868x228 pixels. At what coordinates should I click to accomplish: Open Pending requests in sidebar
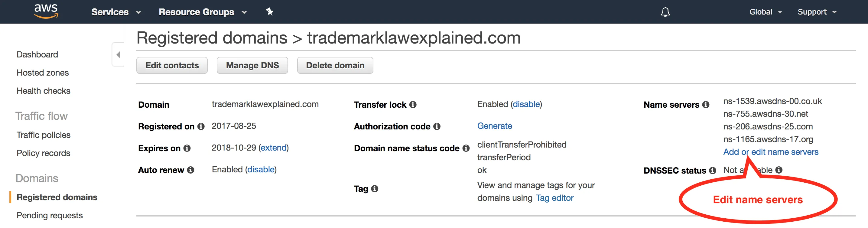point(50,215)
